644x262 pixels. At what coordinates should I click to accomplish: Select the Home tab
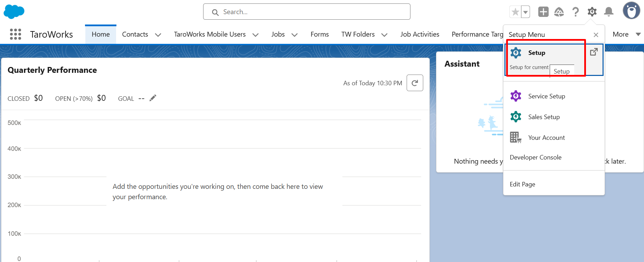coord(101,34)
